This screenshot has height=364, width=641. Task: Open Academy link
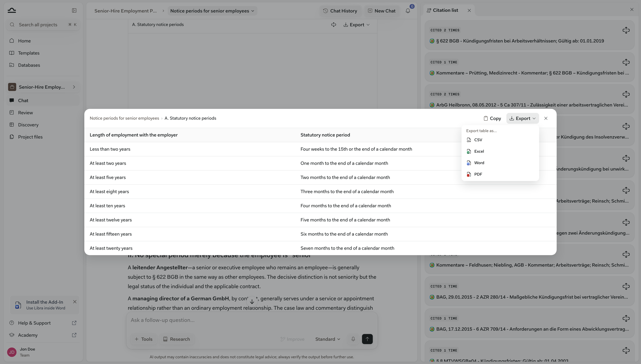click(43, 335)
